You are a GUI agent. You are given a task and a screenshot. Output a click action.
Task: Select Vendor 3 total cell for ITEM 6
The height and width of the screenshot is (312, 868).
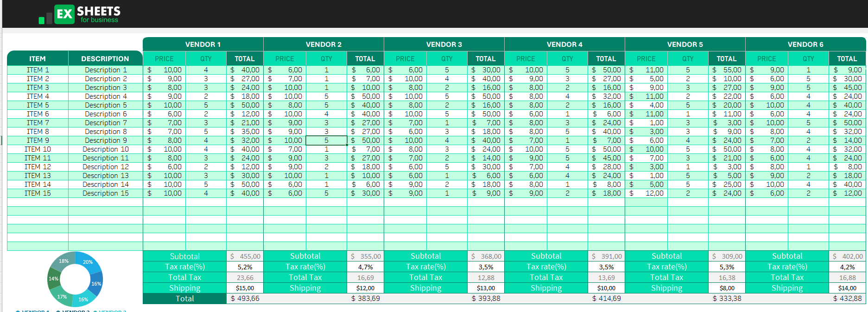click(486, 114)
